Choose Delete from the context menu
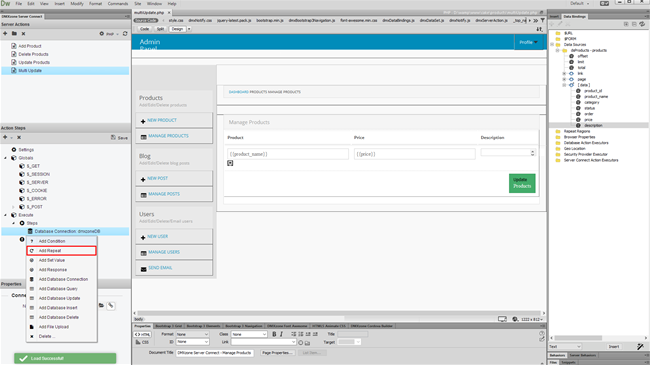The height and width of the screenshot is (365, 650). point(61,336)
